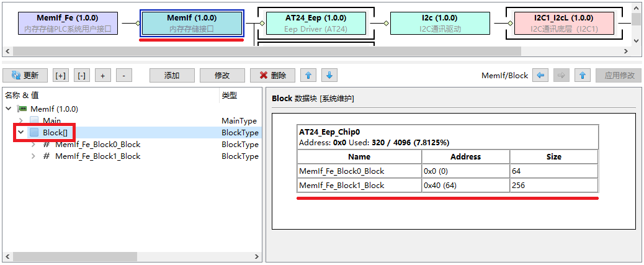Select the MemIf_Fe (1.0.0) module block
Image resolution: width=644 pixels, height=265 pixels.
pos(68,24)
